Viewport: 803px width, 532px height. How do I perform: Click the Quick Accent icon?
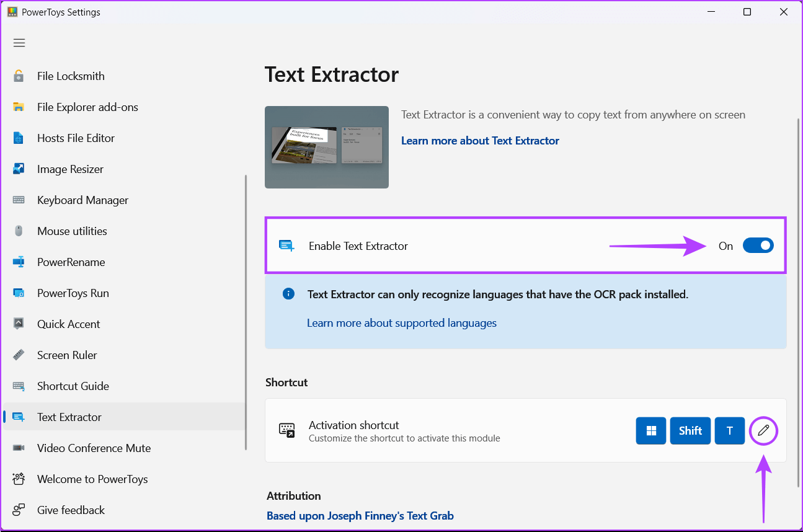coord(19,324)
